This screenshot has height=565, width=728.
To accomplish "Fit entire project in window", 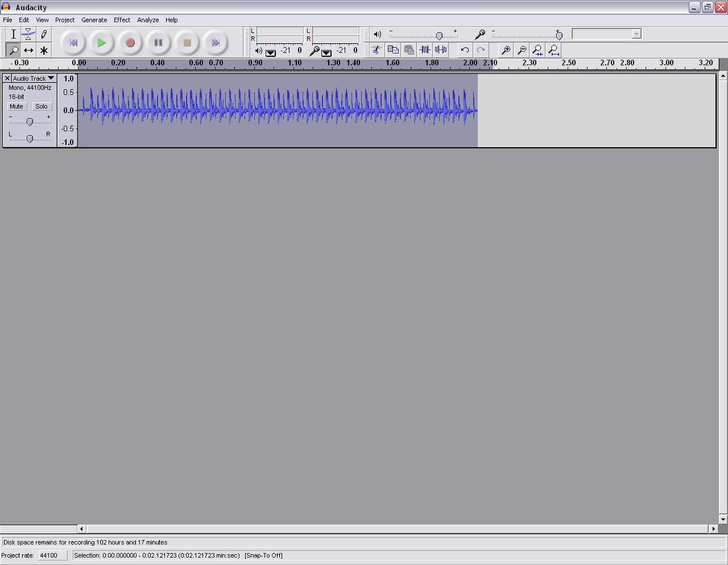I will (553, 50).
